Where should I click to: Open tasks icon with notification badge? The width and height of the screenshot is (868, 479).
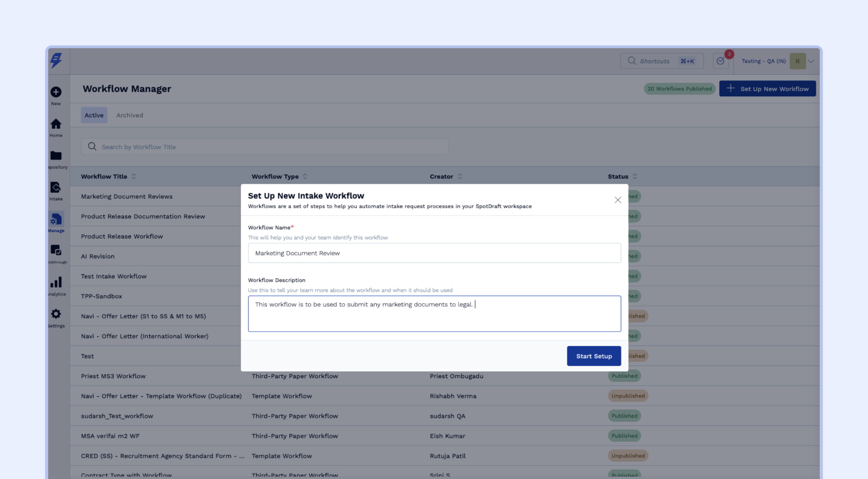pyautogui.click(x=720, y=61)
